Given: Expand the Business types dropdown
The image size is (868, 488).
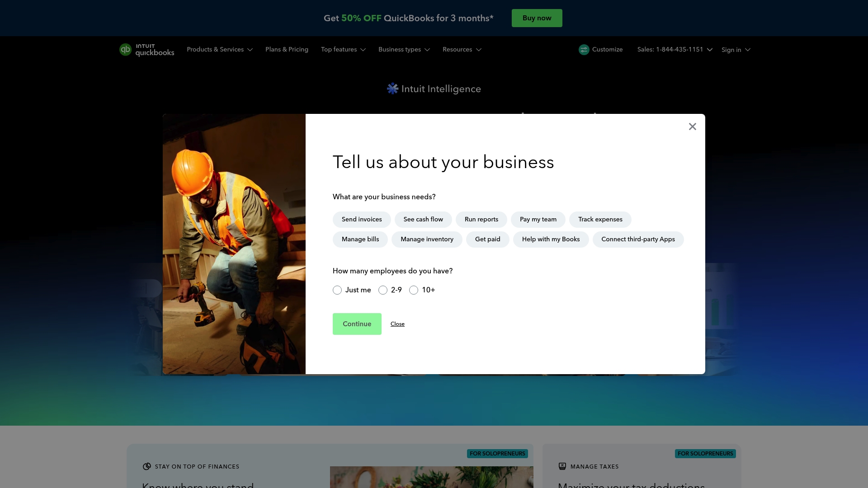Looking at the screenshot, I should 404,50.
